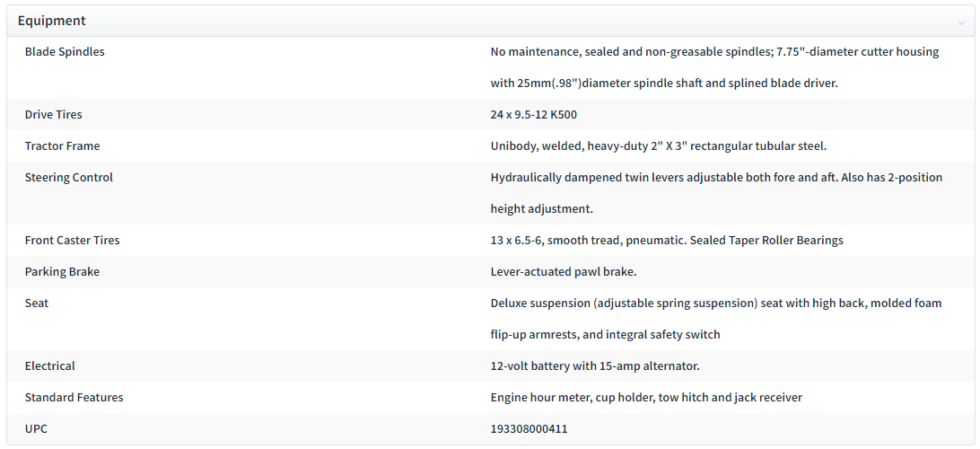
Task: Click the Electrical row label
Action: [x=49, y=365]
